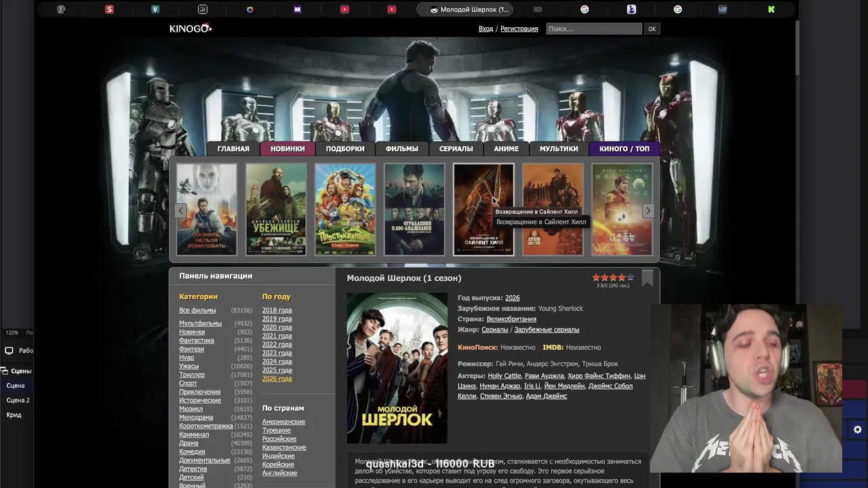
Task: Open the АНИМЕ menu tab
Action: click(x=507, y=148)
